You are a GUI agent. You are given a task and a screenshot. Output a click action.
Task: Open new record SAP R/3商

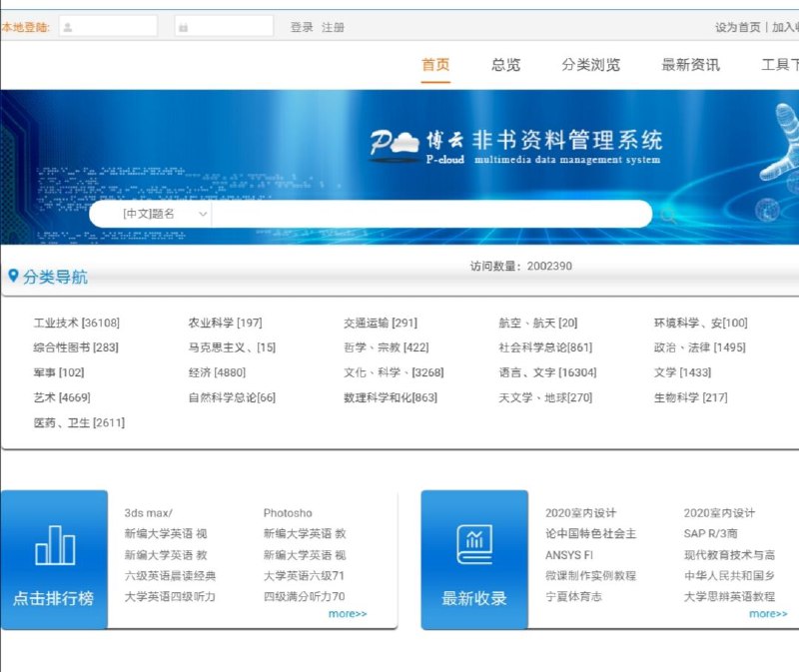point(711,533)
